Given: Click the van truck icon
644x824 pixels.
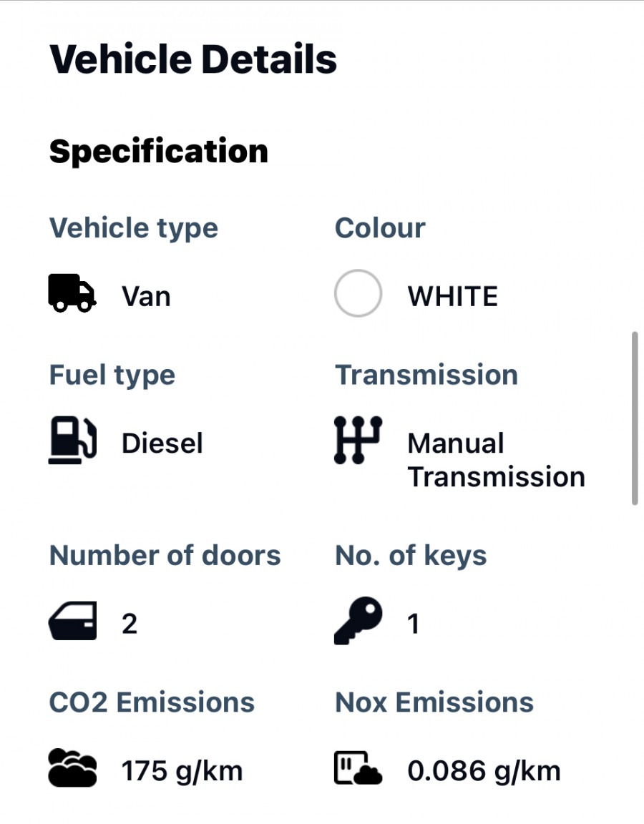Looking at the screenshot, I should point(72,295).
